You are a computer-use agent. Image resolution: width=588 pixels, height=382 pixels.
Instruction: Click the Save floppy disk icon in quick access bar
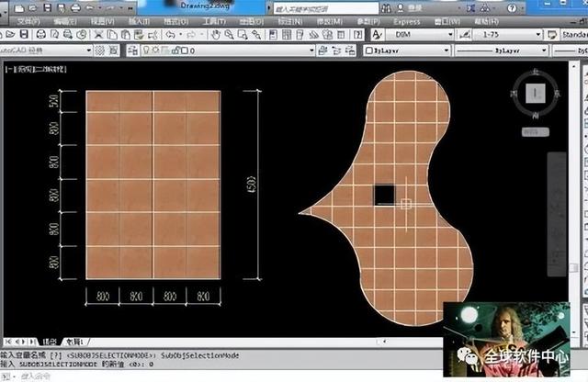48,7
